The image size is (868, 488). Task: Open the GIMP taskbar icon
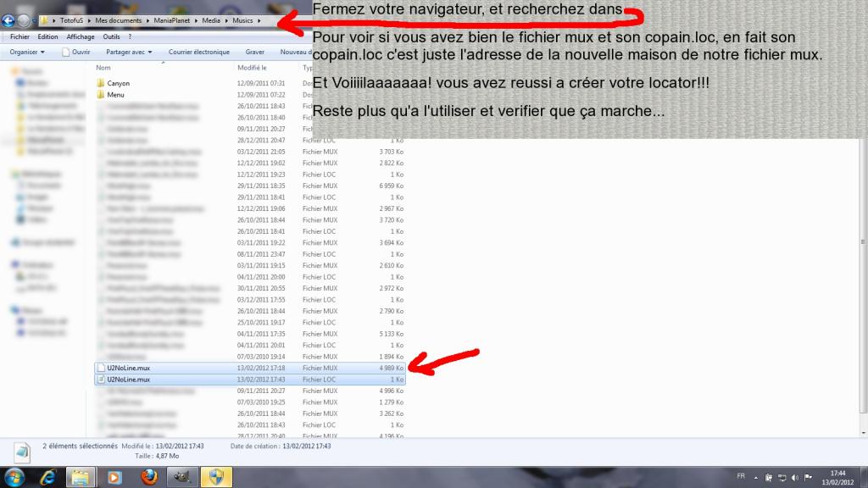182,477
